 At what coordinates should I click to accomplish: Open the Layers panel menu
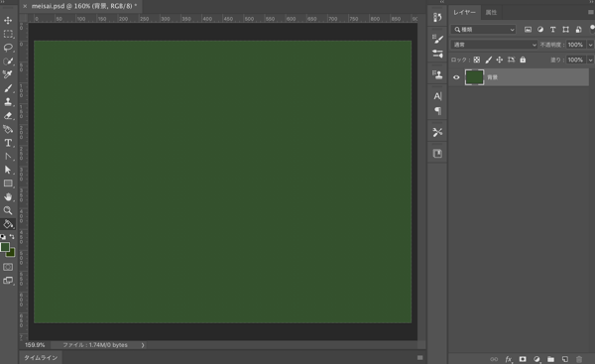point(590,12)
